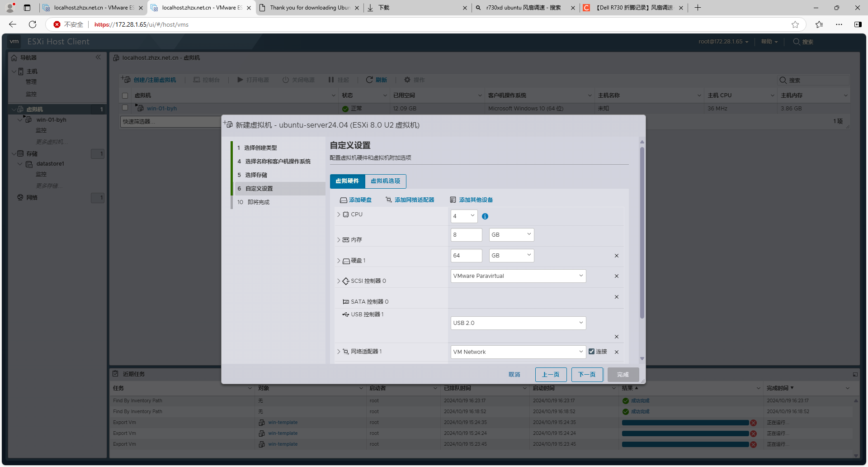Image resolution: width=868 pixels, height=467 pixels.
Task: Delete SATA controller 0 using its X icon
Action: point(616,297)
